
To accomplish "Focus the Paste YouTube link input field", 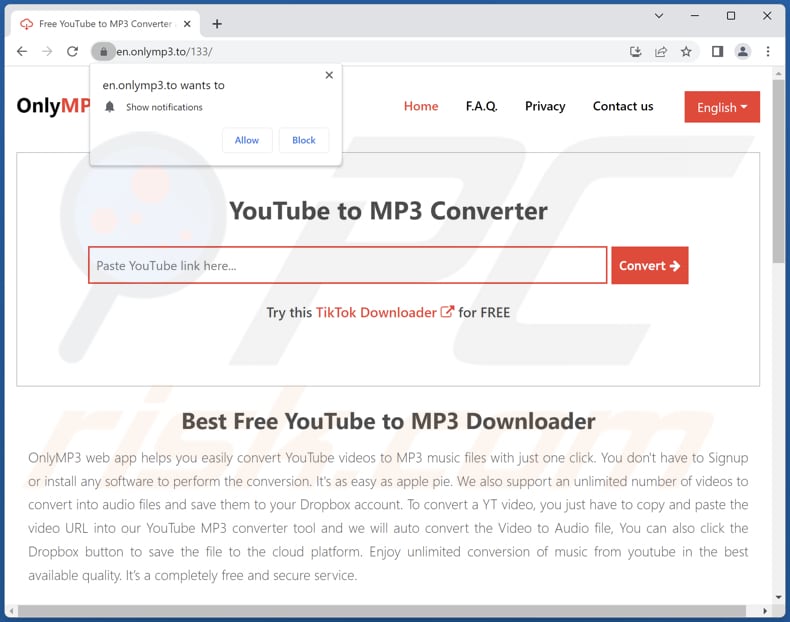I will click(348, 265).
